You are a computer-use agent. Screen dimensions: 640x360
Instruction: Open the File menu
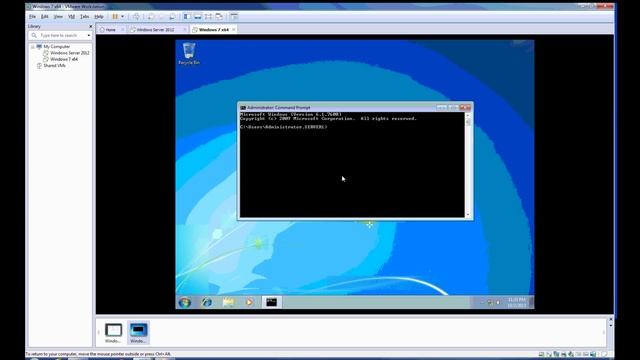[32, 17]
